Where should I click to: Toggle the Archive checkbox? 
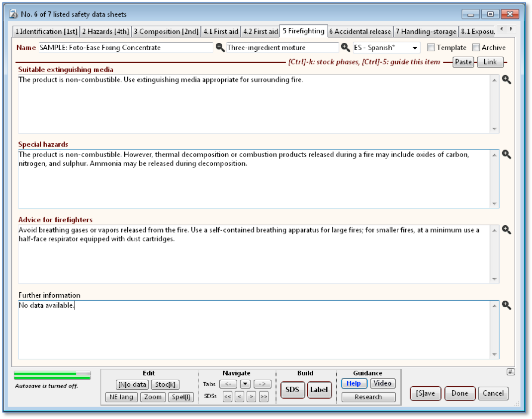pyautogui.click(x=476, y=48)
